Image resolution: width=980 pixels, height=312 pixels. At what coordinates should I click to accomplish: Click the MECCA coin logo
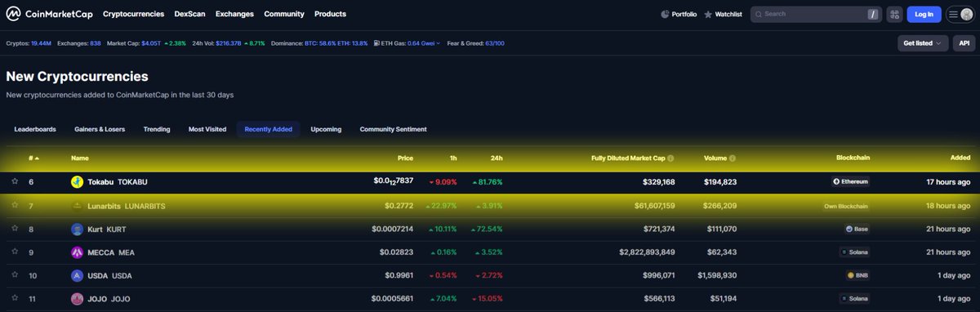pos(77,252)
